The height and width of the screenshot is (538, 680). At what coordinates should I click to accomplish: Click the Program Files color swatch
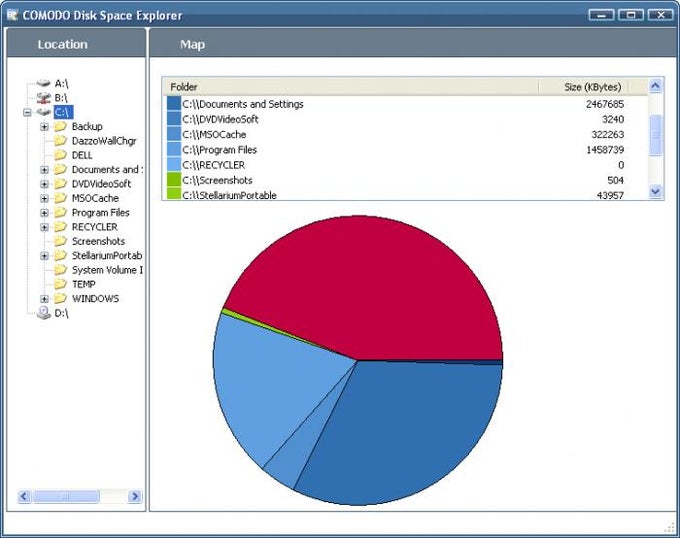(x=174, y=149)
